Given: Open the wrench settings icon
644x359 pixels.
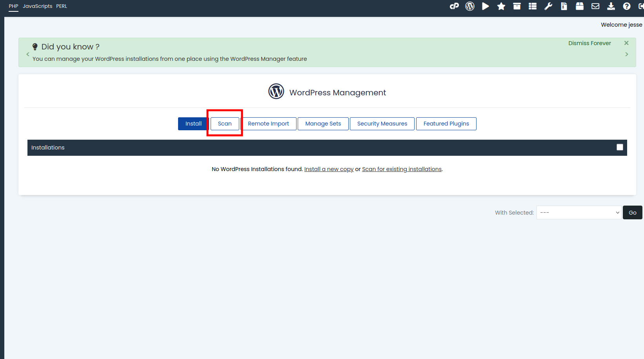Looking at the screenshot, I should click(548, 6).
